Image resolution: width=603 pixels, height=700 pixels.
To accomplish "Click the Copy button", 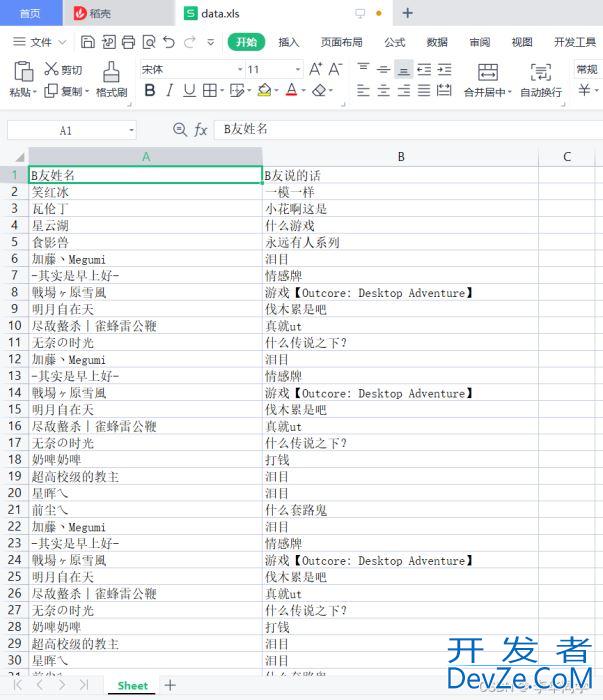I will pos(66,91).
